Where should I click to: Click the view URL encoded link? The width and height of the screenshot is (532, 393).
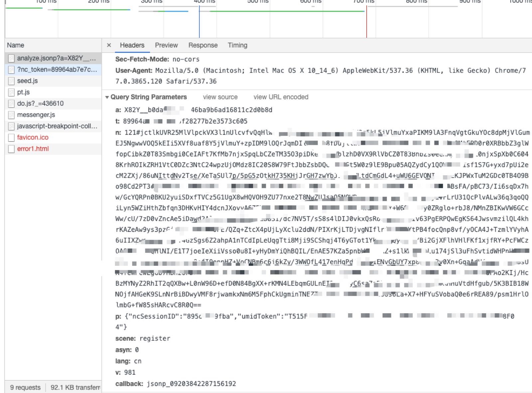click(x=281, y=97)
